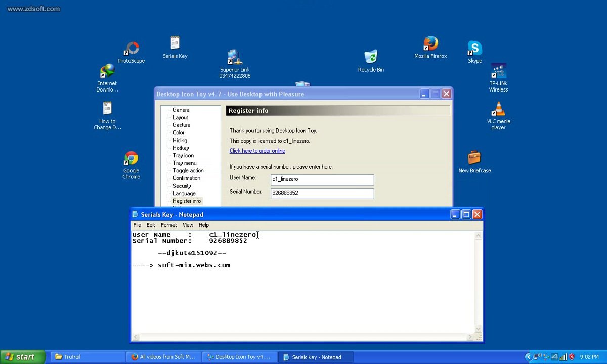Click the Notepad title bar icon
Viewport: 607px width, 364px height.
coord(135,215)
